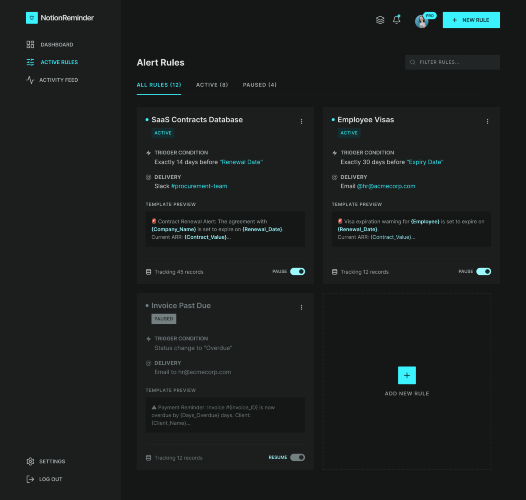The image size is (526, 500).
Task: Open SaaS Contracts Database options menu
Action: (x=301, y=121)
